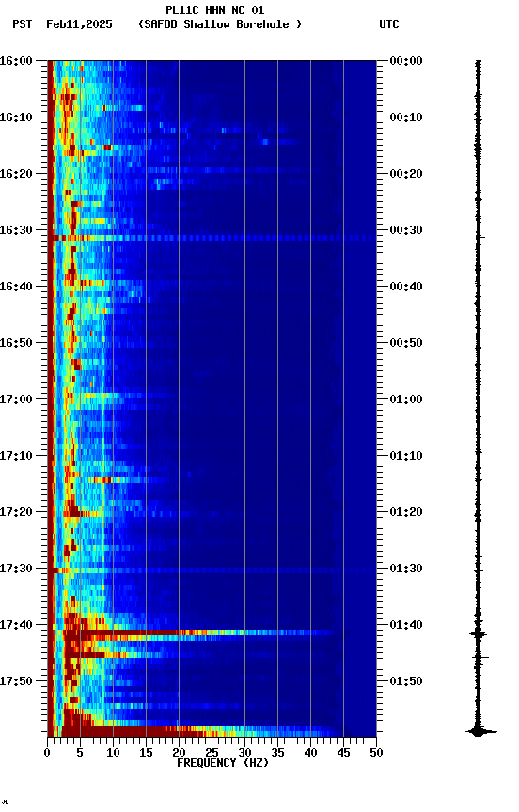Click the waveform spike near 01:40 UTC

478,633
